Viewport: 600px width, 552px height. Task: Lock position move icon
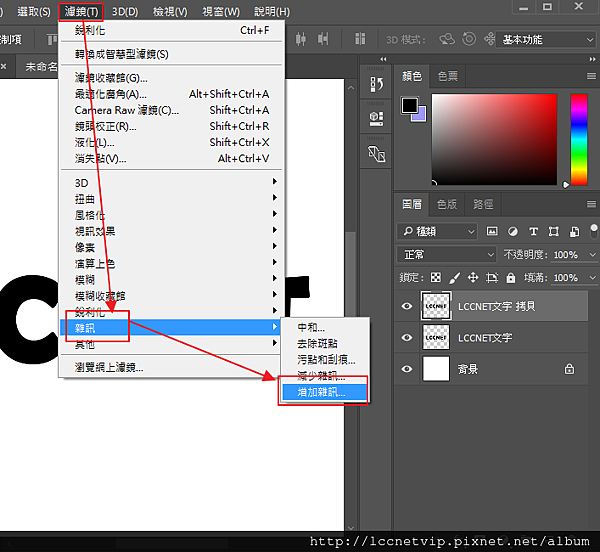[473, 277]
